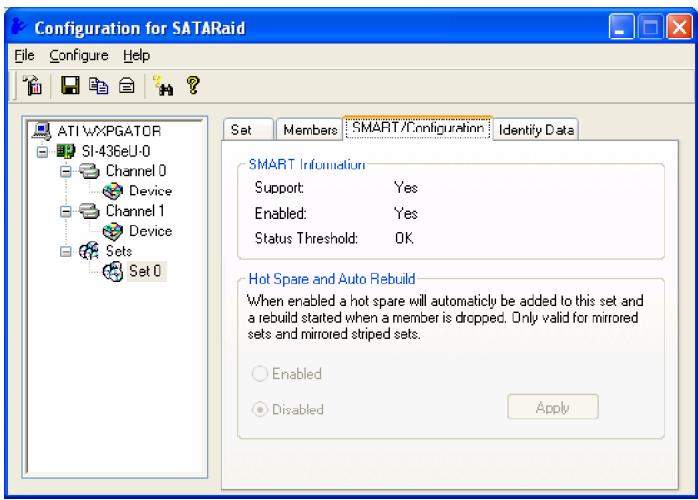This screenshot has height=500, width=698.
Task: Click the Channel 0 drive stack icon
Action: (x=89, y=171)
